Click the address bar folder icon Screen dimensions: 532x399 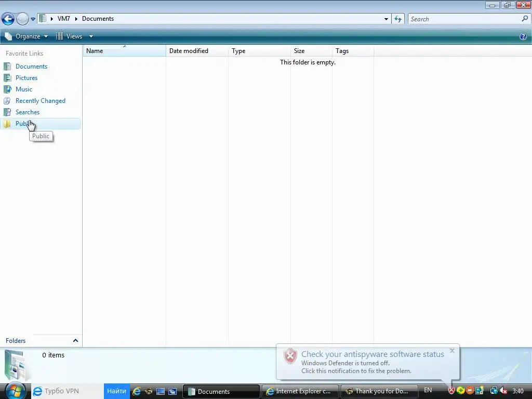pos(43,18)
